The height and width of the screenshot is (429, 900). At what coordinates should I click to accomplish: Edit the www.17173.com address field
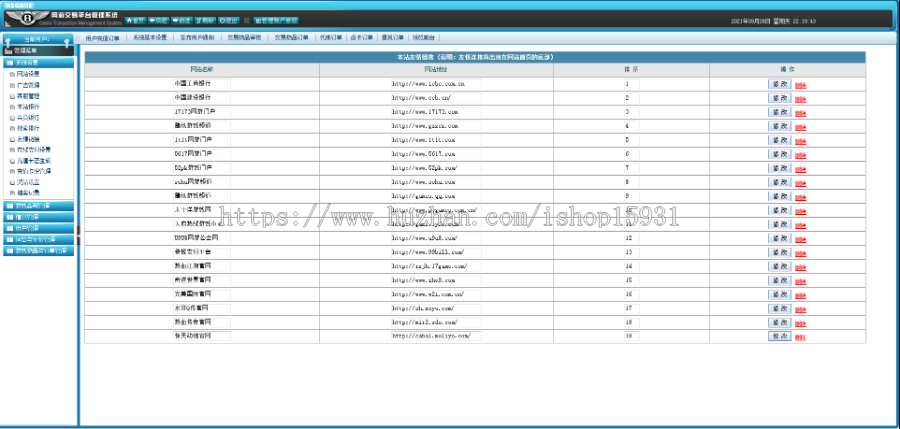click(436, 112)
